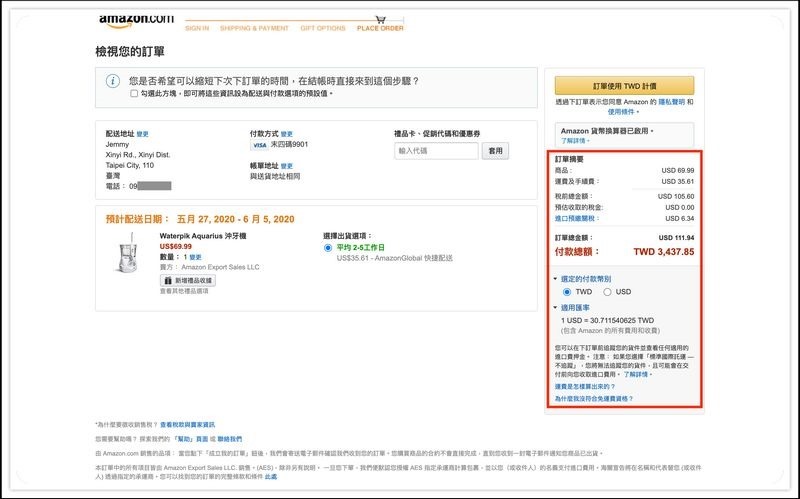Screen dimensions: 800x499
Task: Go to the SIGN IN step
Action: coord(197,28)
